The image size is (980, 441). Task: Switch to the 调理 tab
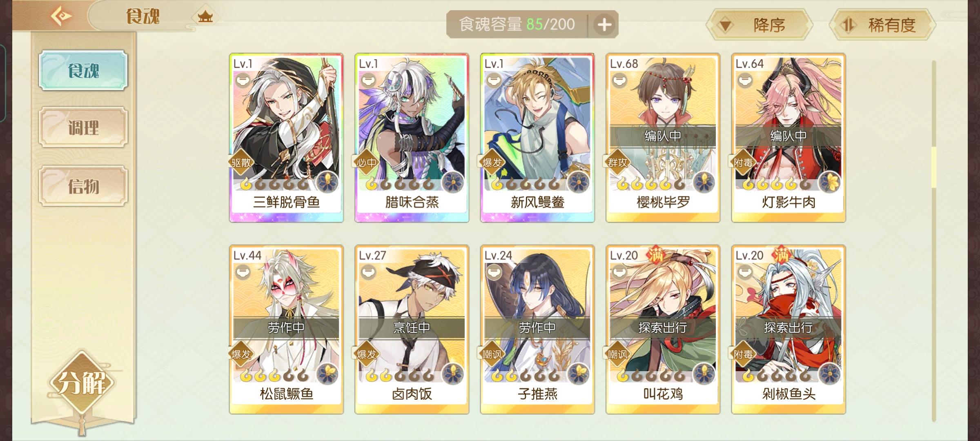[83, 127]
